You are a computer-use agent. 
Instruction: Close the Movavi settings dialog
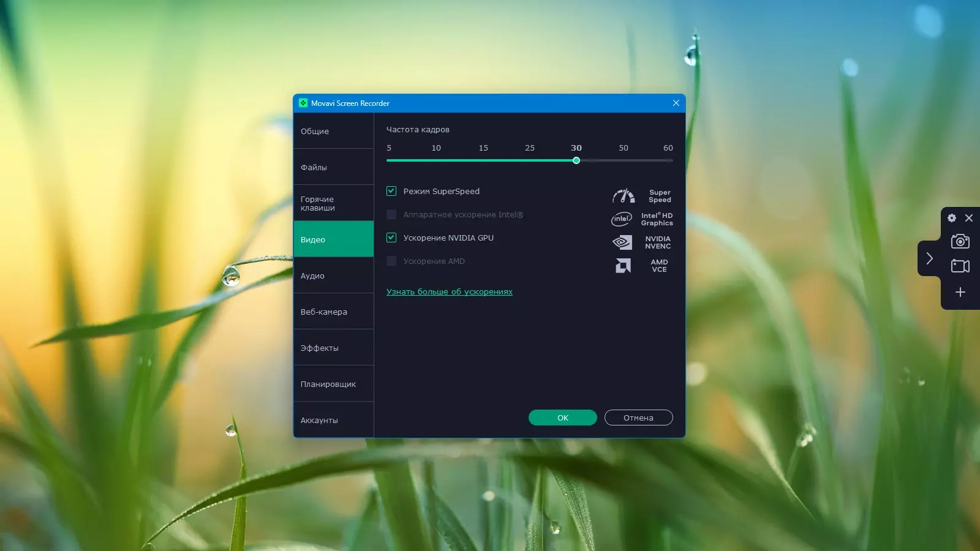click(x=676, y=103)
